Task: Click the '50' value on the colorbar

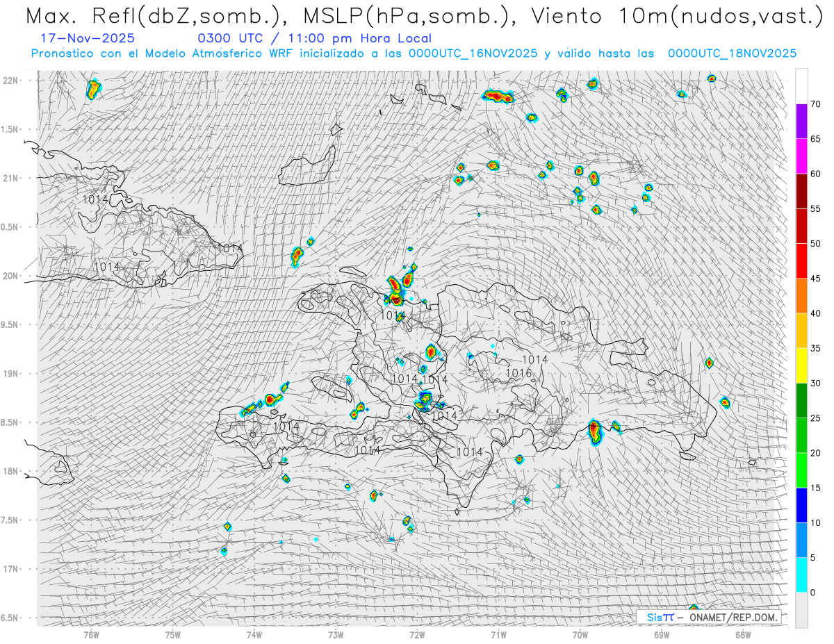Action: 815,244
